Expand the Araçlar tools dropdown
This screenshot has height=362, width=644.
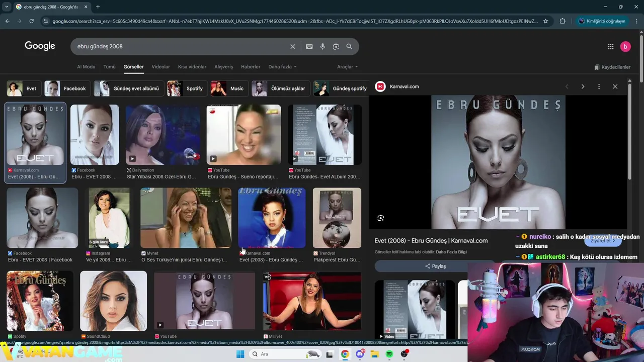point(347,66)
